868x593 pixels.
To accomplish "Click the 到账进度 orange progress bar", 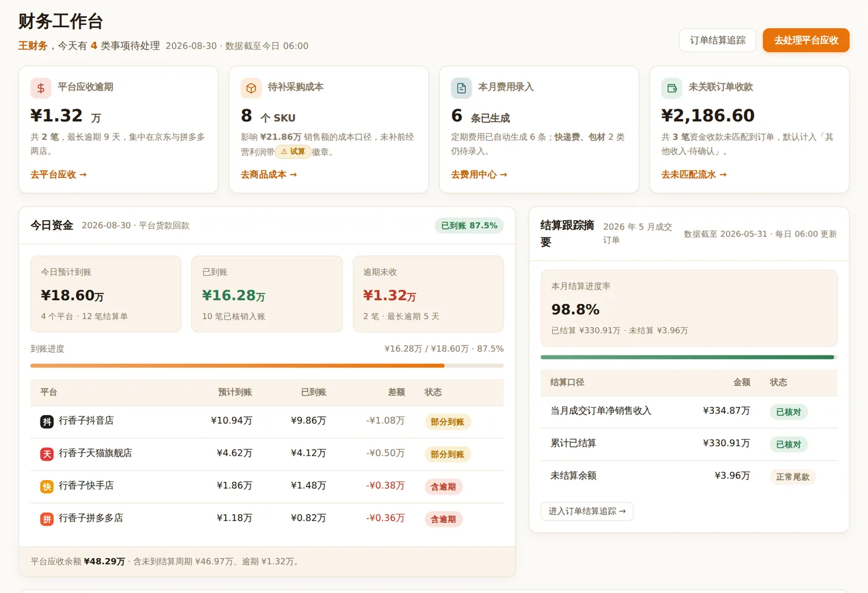I will tap(267, 365).
